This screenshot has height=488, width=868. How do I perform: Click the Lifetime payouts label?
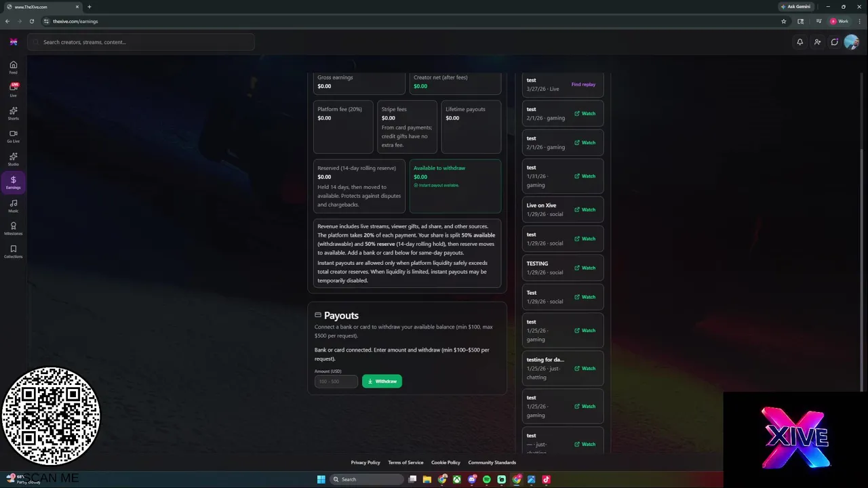pyautogui.click(x=465, y=109)
